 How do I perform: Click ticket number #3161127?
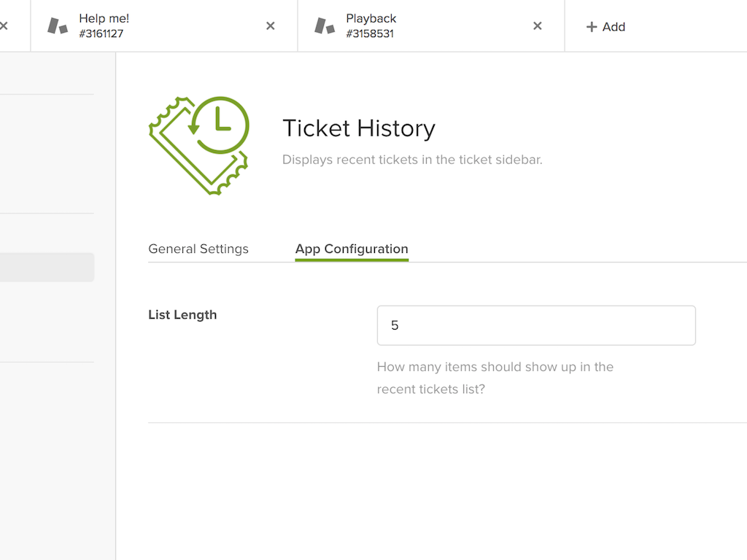coord(101,34)
